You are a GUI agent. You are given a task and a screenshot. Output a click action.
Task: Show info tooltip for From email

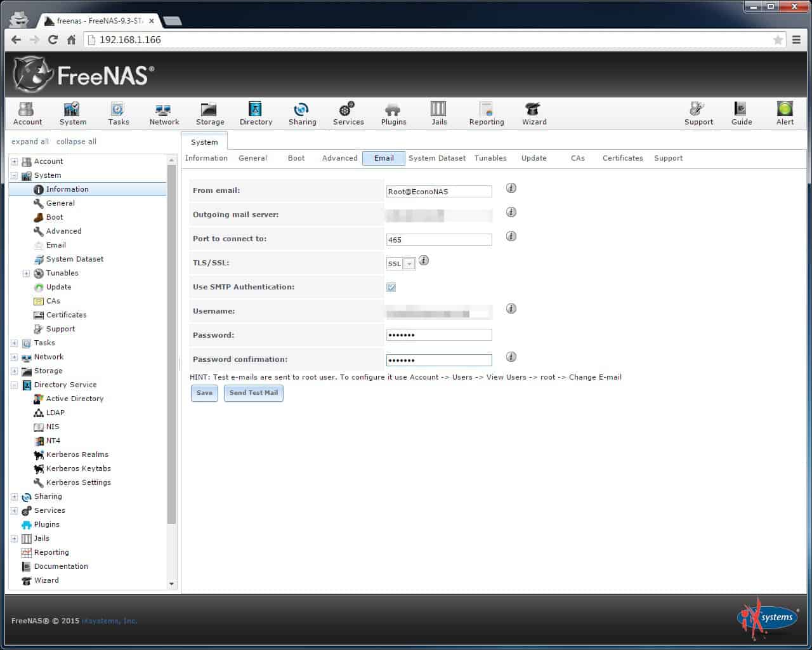(511, 188)
